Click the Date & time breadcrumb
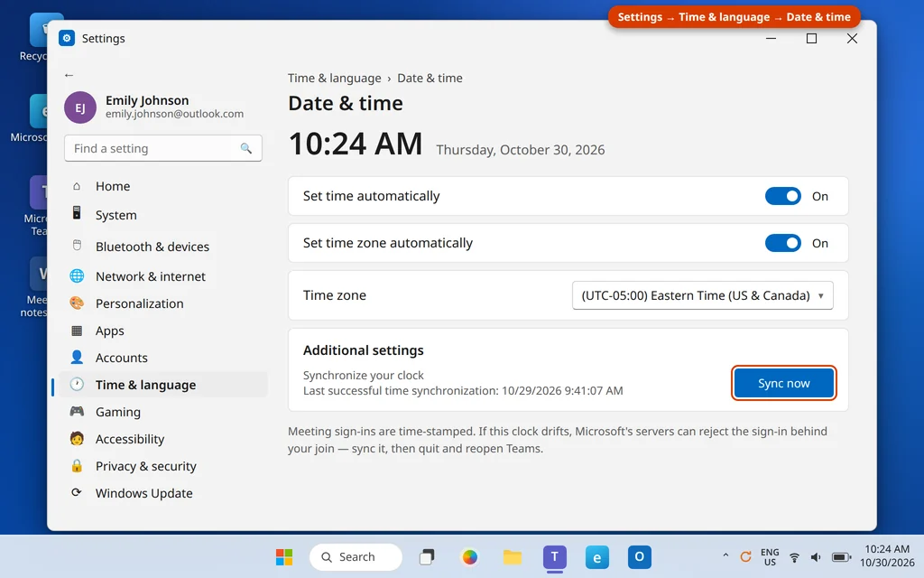Screen dimensions: 924x578 coord(430,78)
